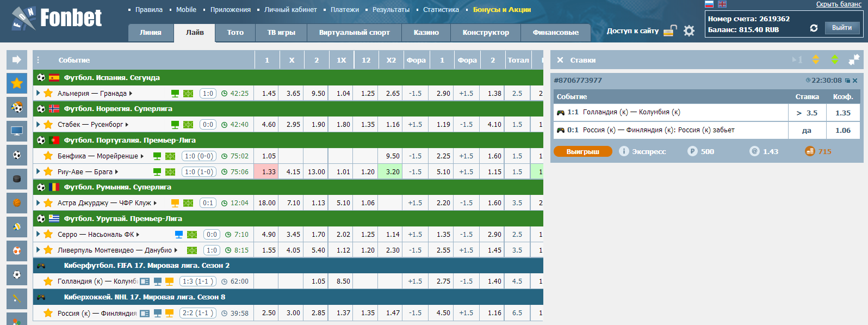Expand the Серро — Насьональ ФК row triangle
This screenshot has height=325, width=868.
pyautogui.click(x=38, y=235)
